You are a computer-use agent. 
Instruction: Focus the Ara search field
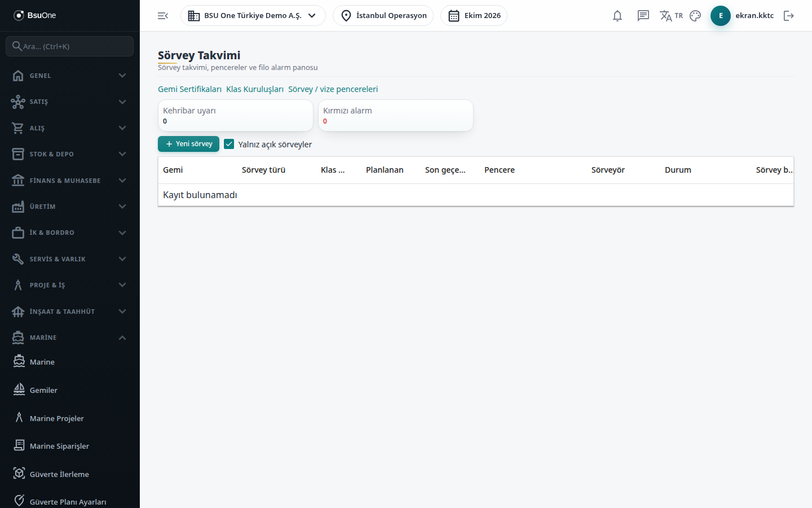pos(70,46)
